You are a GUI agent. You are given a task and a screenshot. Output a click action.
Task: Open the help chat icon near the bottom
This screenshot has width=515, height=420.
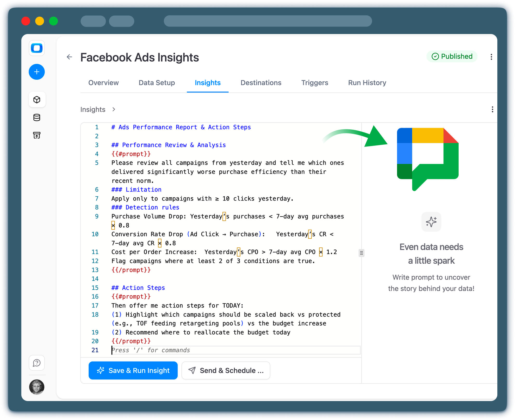[x=37, y=363]
